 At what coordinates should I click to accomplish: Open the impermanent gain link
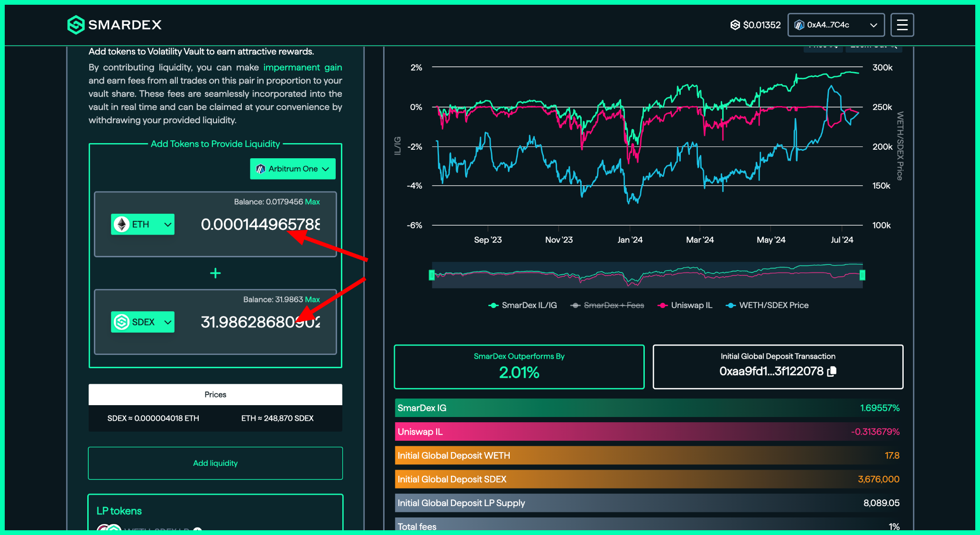tap(302, 67)
